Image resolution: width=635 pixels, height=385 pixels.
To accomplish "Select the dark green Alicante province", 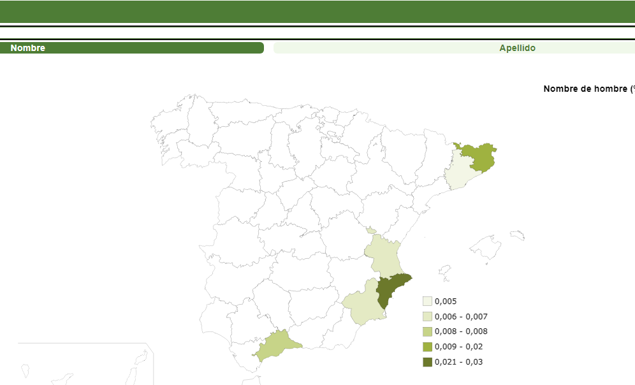I will [390, 289].
